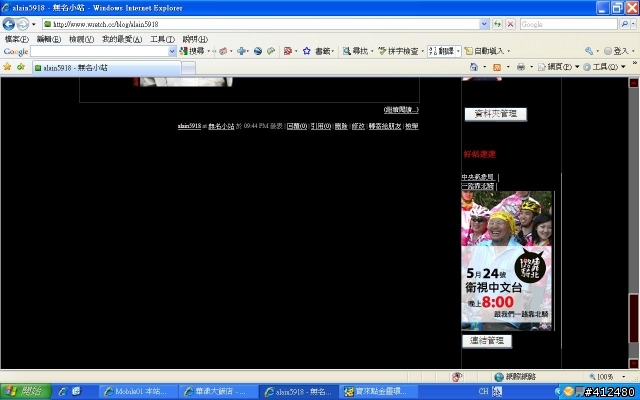This screenshot has height=400, width=640.
Task: Click the 連結管理 link management button
Action: tap(487, 341)
